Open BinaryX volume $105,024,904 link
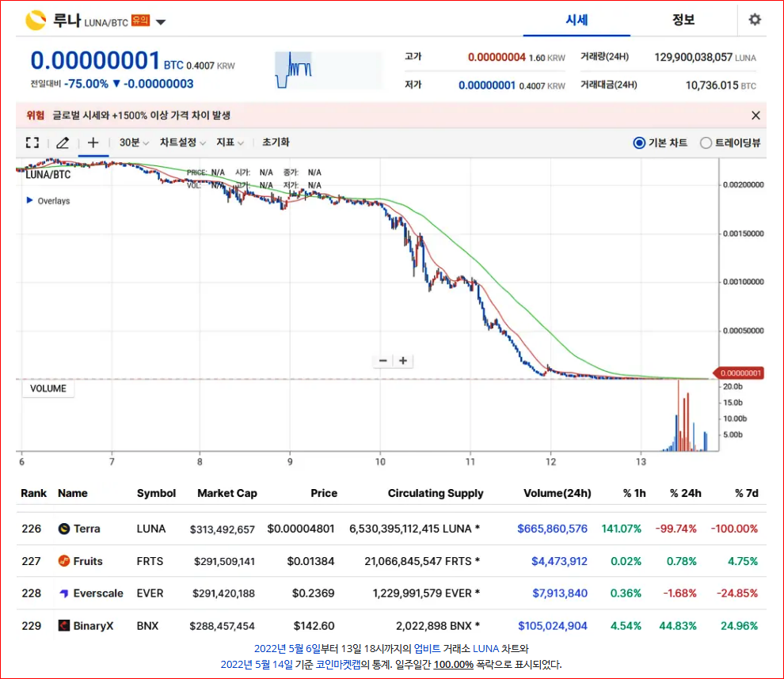Screen dimensions: 784x679 click(553, 626)
